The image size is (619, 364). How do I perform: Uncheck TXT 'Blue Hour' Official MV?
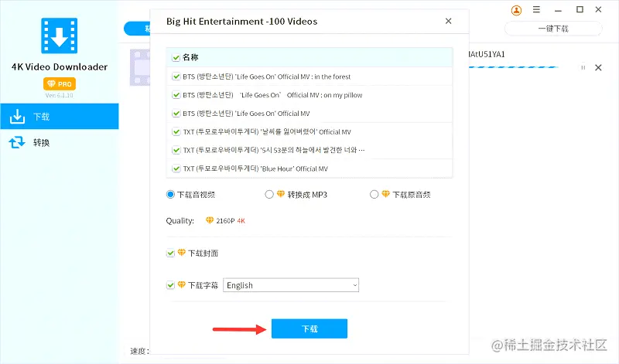176,168
